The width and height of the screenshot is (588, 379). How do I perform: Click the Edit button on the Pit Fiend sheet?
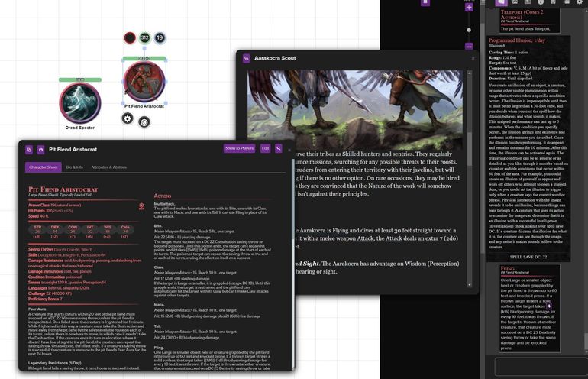click(x=265, y=148)
